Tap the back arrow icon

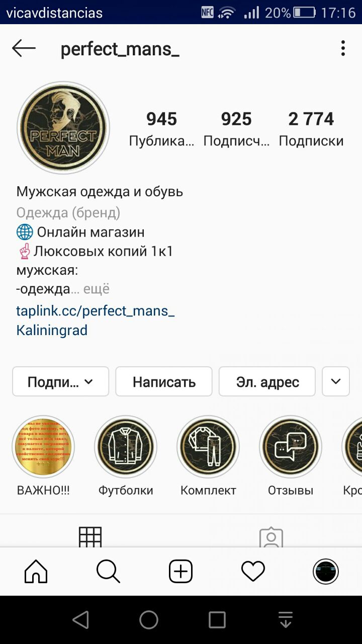click(24, 49)
